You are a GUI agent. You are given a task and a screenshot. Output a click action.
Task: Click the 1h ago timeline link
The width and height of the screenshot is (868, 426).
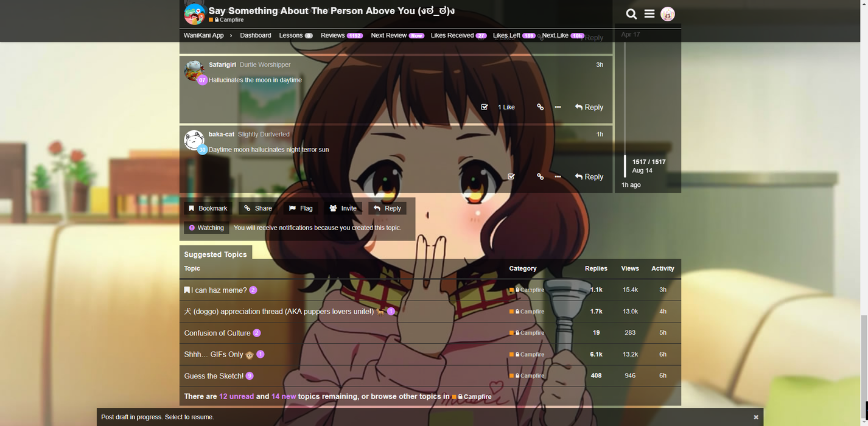(x=631, y=185)
